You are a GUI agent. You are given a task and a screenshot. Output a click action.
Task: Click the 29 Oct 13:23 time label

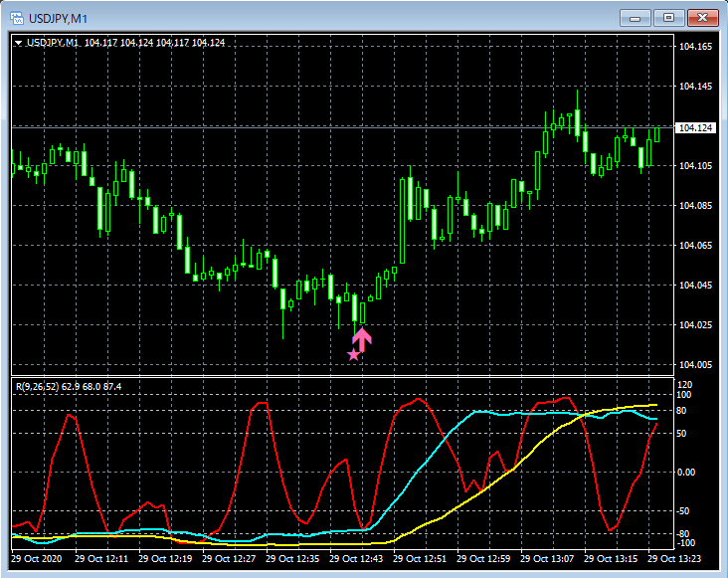click(x=674, y=558)
